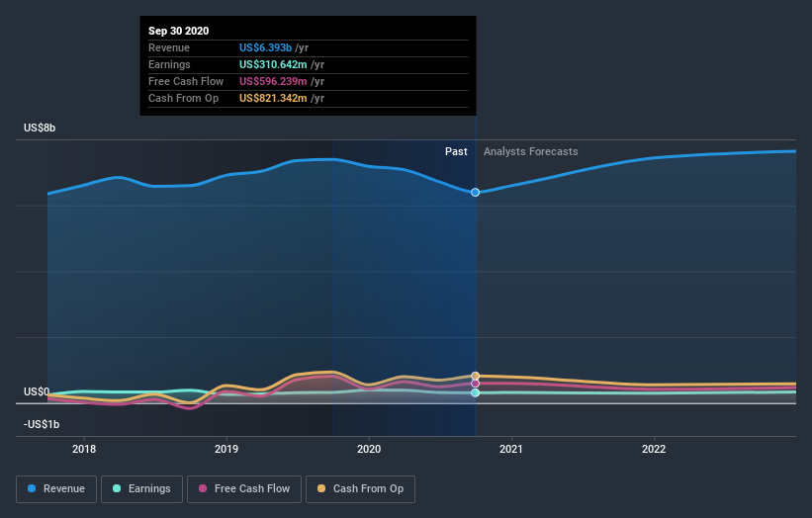
Task: Click the pink Free Cash Flow data point
Action: click(475, 384)
